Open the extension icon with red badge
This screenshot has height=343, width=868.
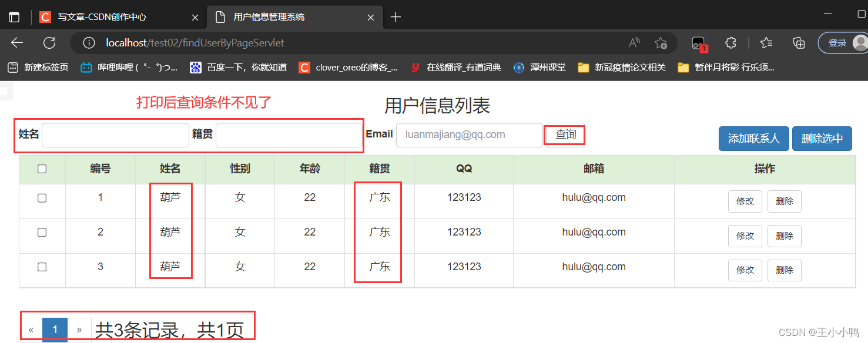click(x=698, y=43)
